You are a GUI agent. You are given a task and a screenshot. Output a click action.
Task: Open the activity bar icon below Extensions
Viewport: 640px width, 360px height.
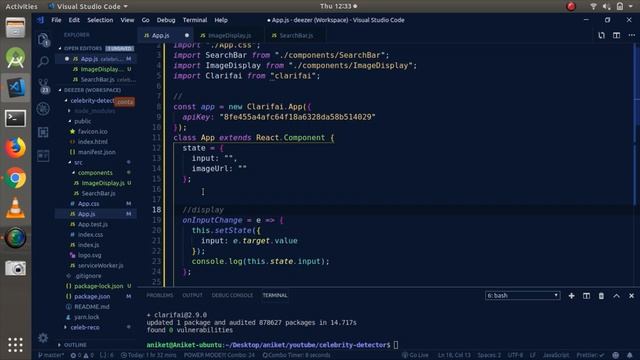43,156
